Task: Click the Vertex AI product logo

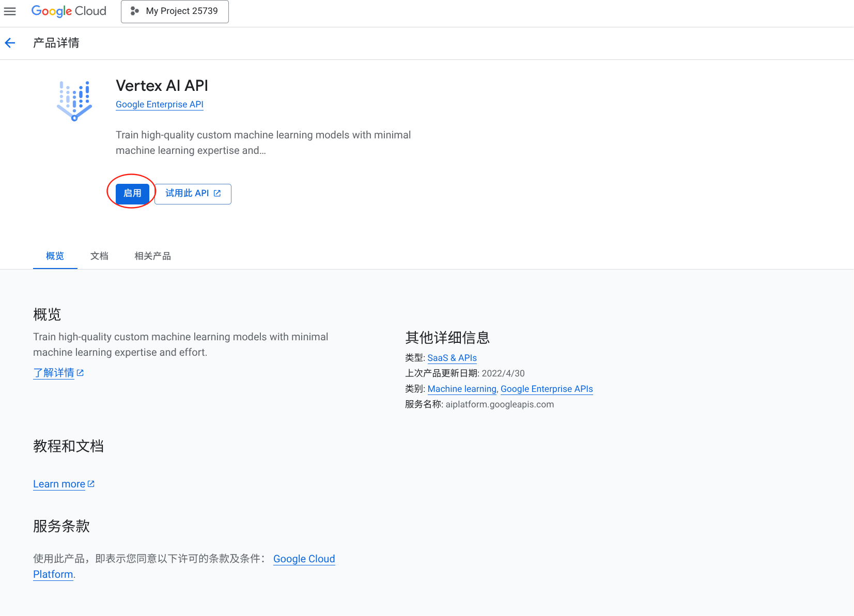Action: 74,101
